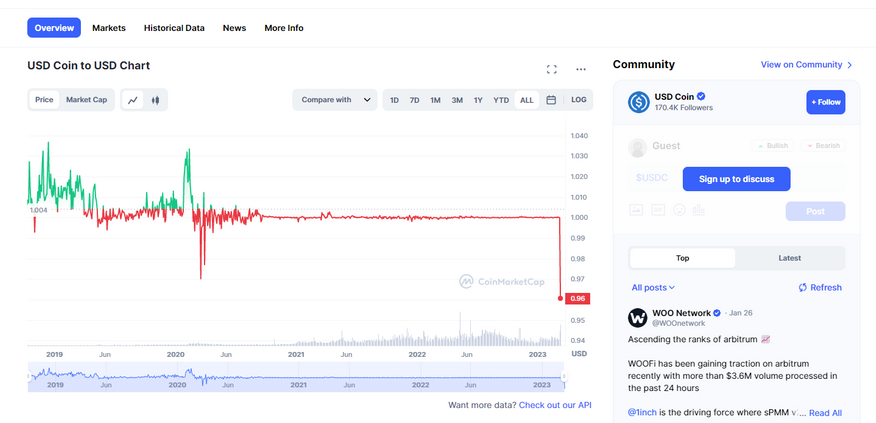Open the More Info tab
Image resolution: width=876 pixels, height=423 pixels.
(284, 28)
